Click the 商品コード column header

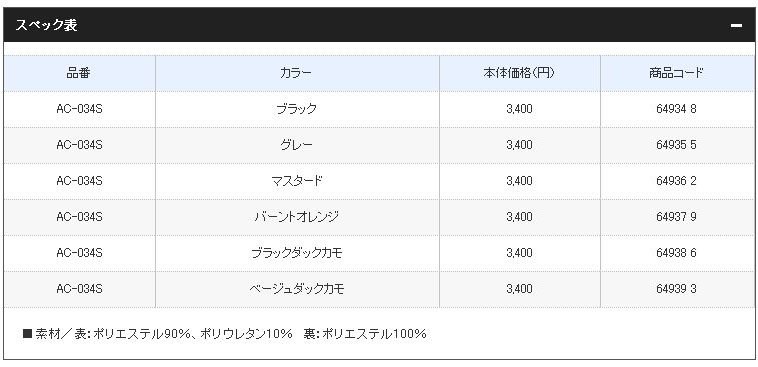click(676, 73)
